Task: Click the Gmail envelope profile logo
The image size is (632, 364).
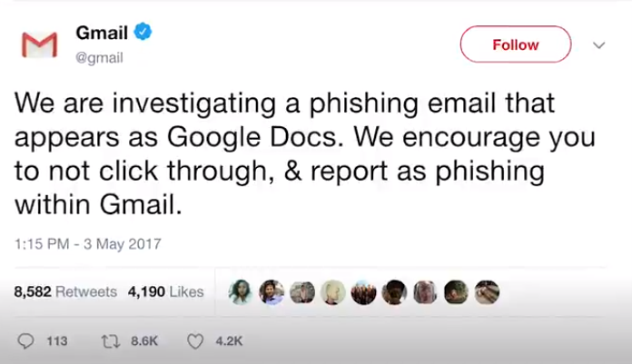Action: 40,44
